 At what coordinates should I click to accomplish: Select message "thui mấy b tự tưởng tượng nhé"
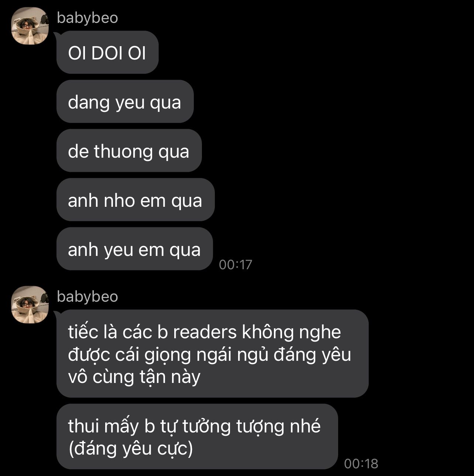[197, 436]
